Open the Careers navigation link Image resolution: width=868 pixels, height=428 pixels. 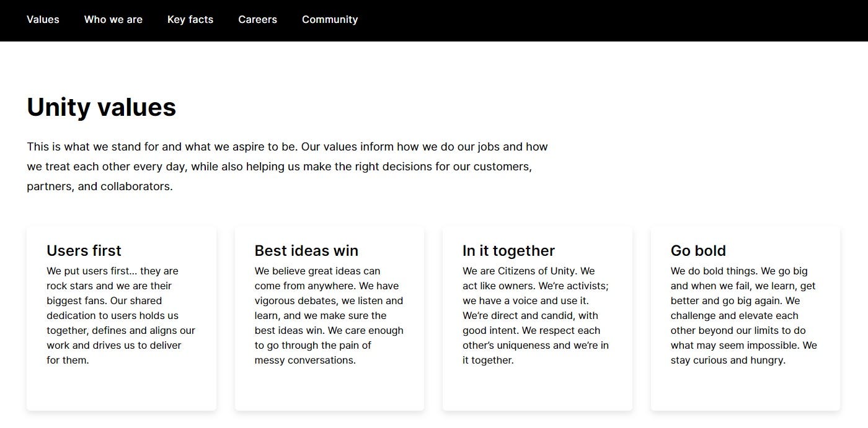[257, 20]
